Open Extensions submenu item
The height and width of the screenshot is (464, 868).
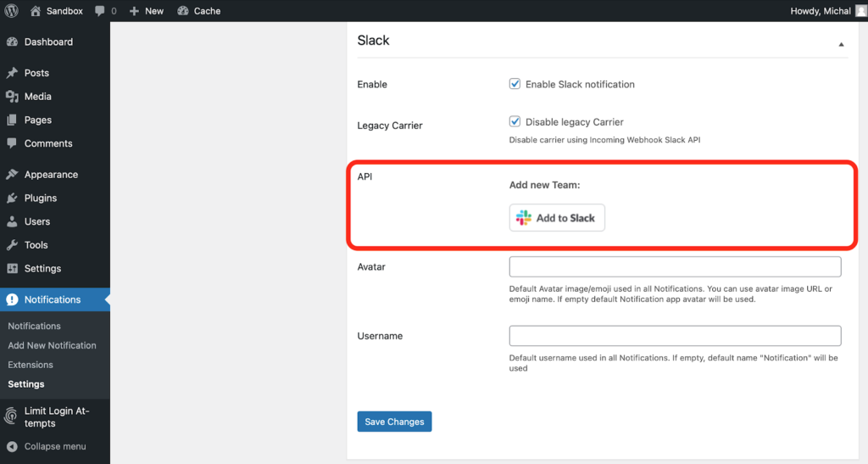click(31, 365)
